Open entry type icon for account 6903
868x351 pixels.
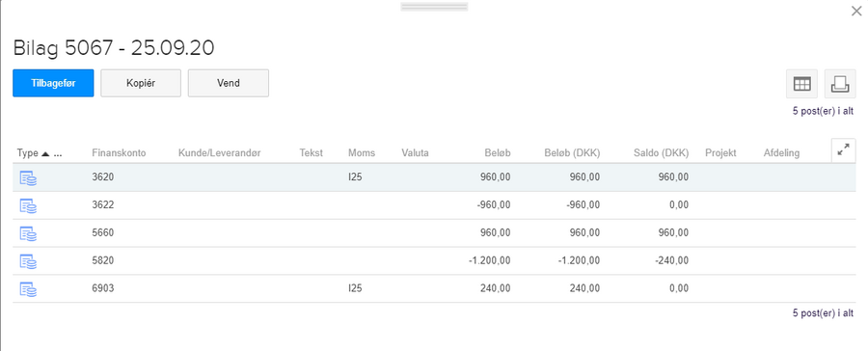tap(28, 288)
